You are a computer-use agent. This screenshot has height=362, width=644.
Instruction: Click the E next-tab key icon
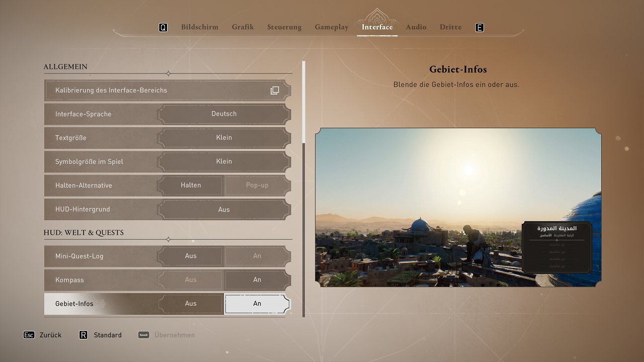pos(479,28)
